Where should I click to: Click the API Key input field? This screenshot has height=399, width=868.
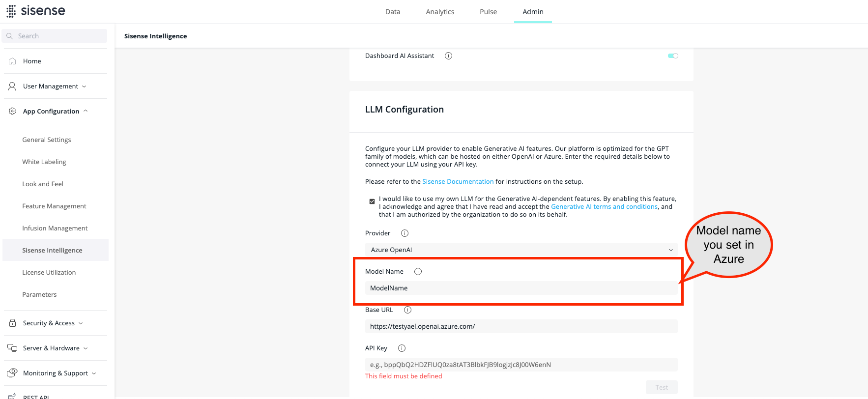[521, 365]
